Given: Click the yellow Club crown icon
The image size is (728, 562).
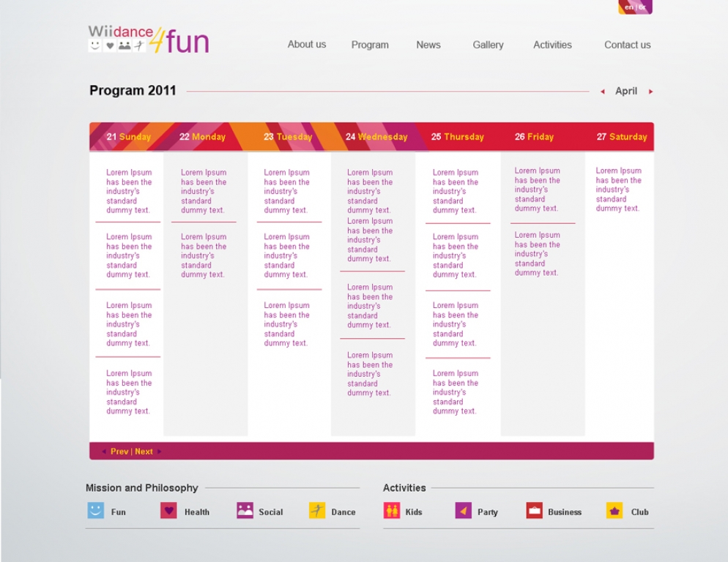Looking at the screenshot, I should coord(614,511).
